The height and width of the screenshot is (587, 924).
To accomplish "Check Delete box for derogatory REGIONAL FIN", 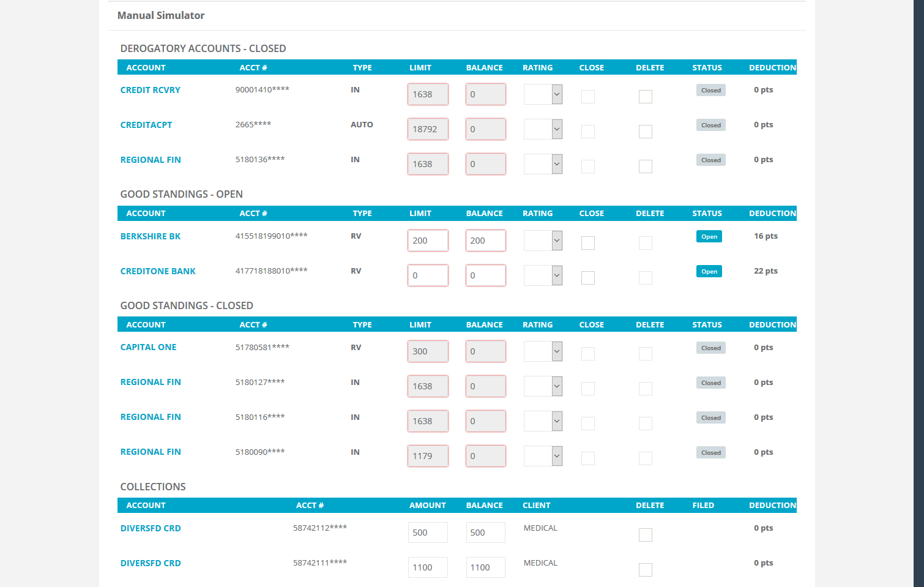I will pyautogui.click(x=645, y=166).
